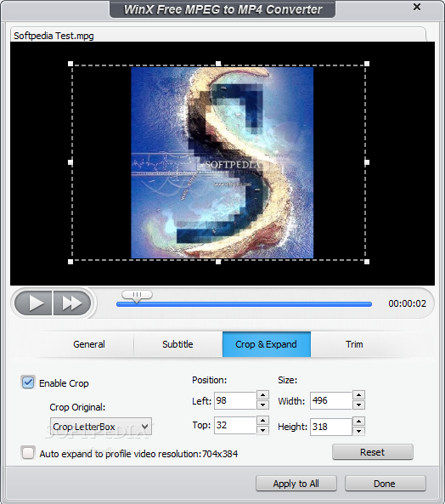The height and width of the screenshot is (504, 445).
Task: Play the video preview
Action: 33,303
